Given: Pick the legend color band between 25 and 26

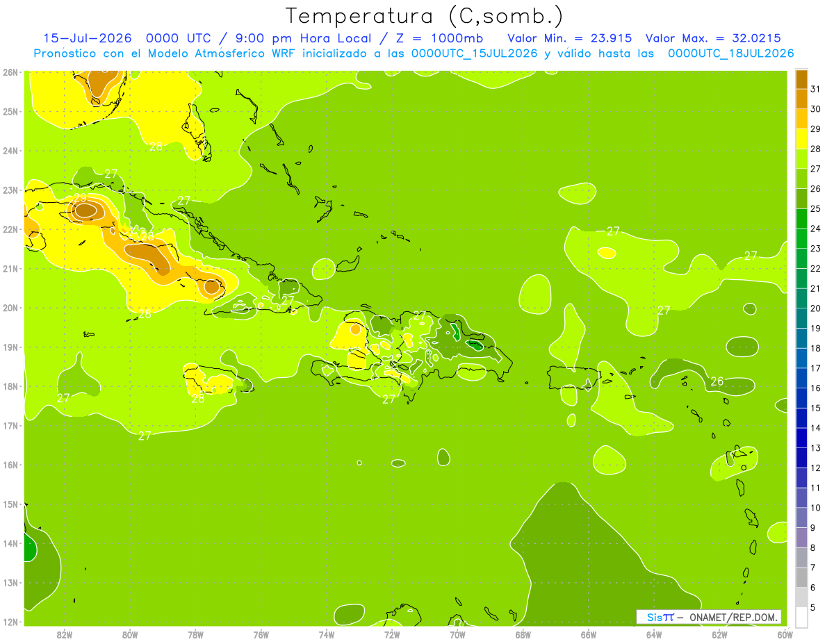Looking at the screenshot, I should pyautogui.click(x=801, y=199).
